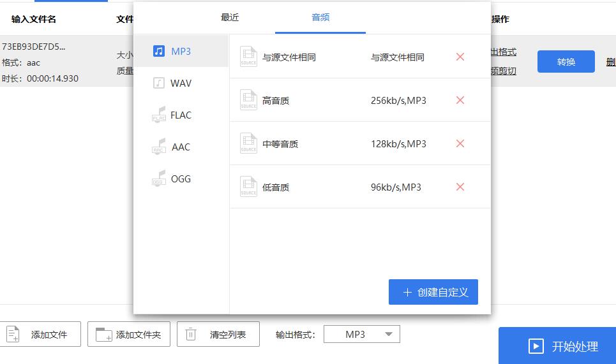
Task: Click the 添加文件夹 button
Action: [129, 334]
